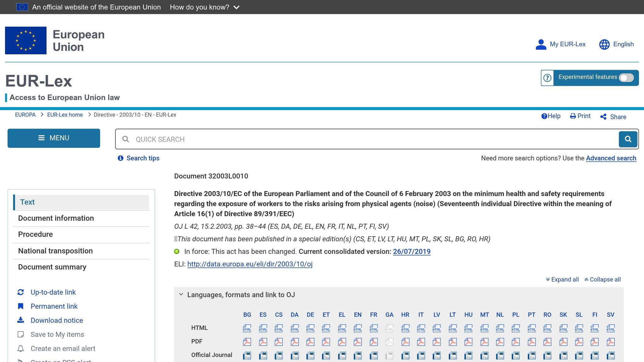Image resolution: width=644 pixels, height=362 pixels.
Task: Open consolidated version dated 26/07/2019
Action: (x=412, y=251)
